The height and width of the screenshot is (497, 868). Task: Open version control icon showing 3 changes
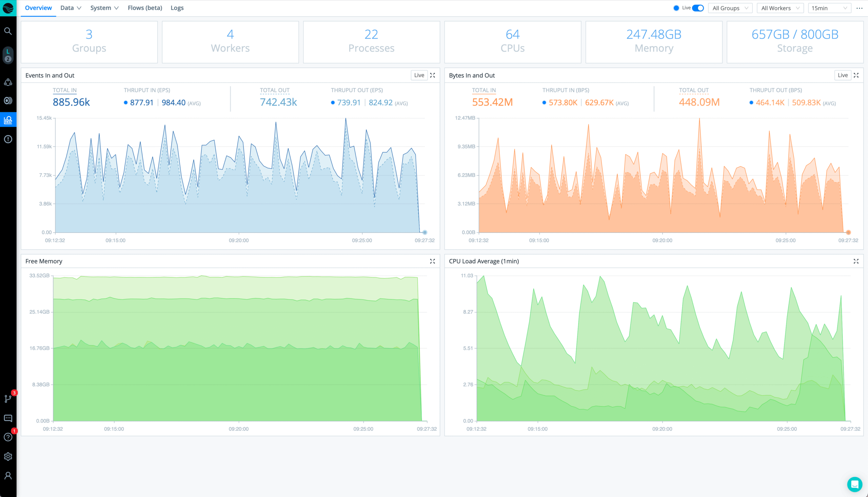8,398
